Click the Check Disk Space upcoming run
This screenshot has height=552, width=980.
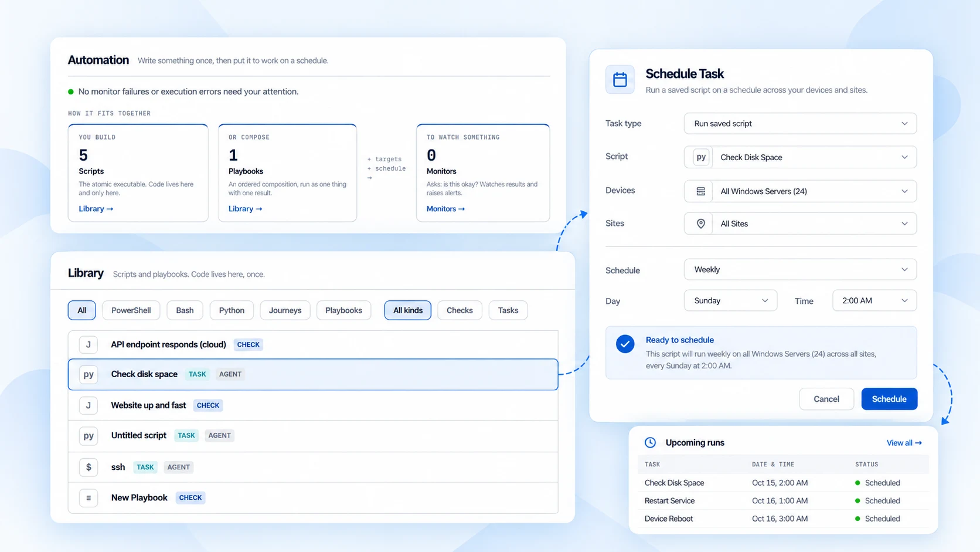[675, 483]
